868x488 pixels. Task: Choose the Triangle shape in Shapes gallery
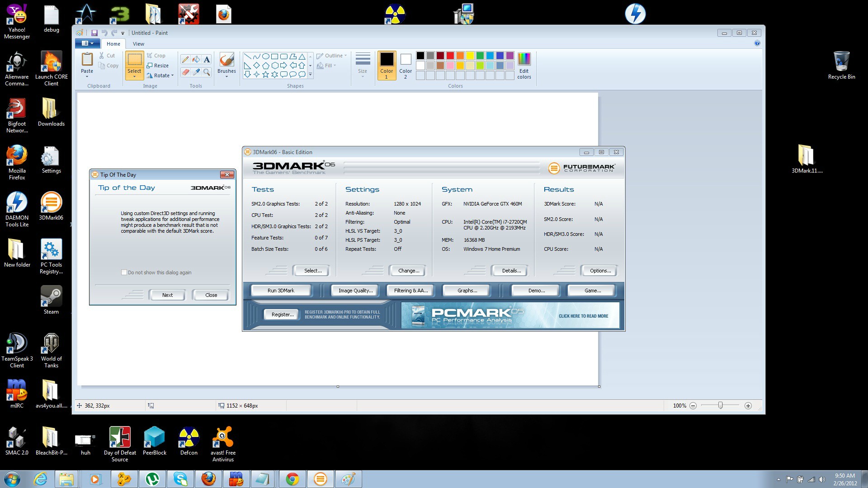302,56
